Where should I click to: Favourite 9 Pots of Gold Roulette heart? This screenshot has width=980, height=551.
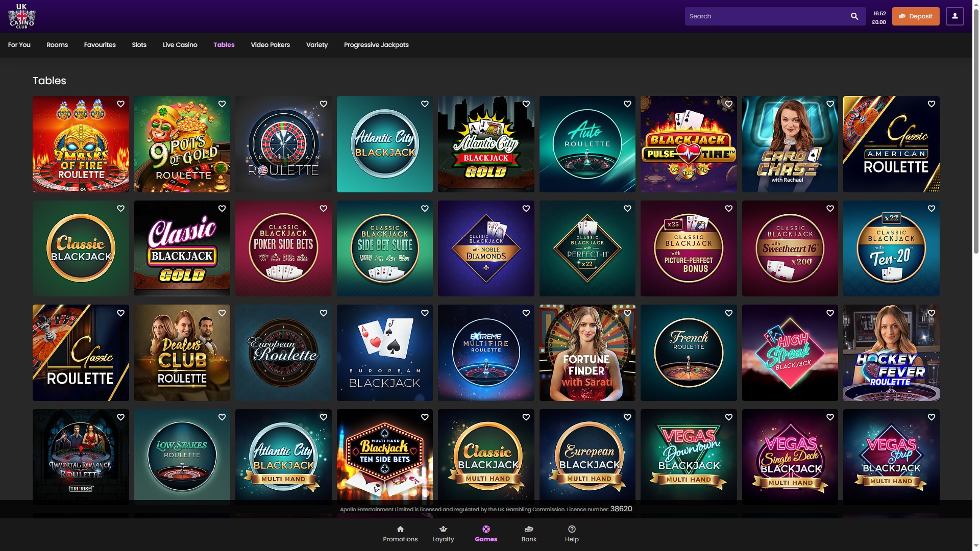[222, 104]
